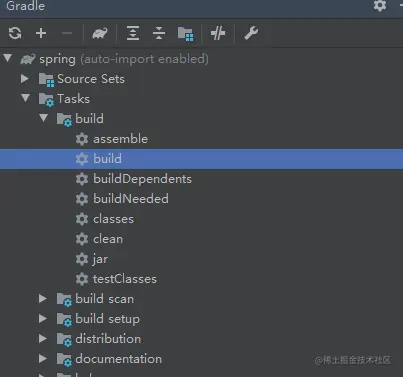Select the clean task
This screenshot has width=403, height=377.
[x=201, y=239]
